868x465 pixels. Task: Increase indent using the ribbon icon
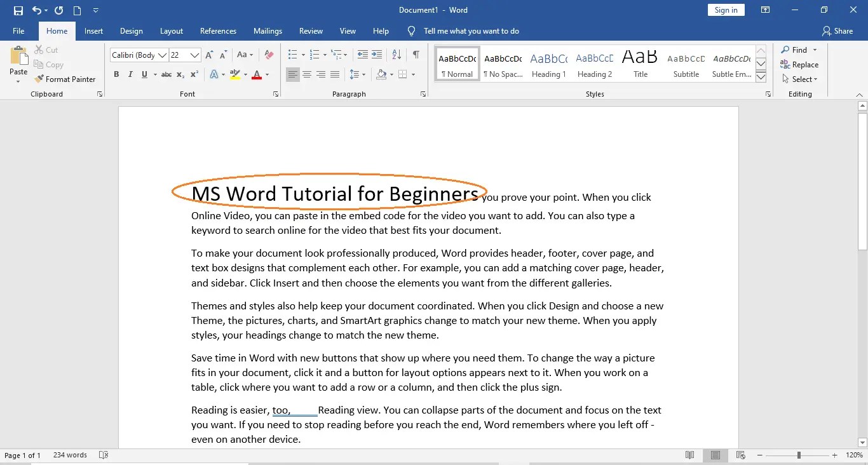point(377,55)
